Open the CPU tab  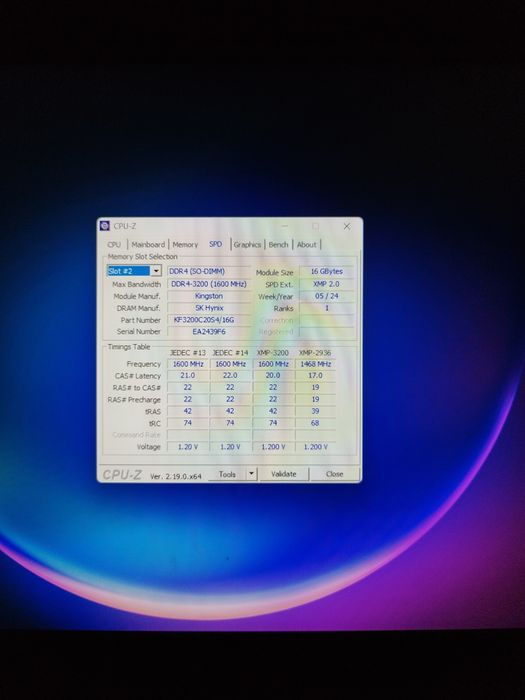(114, 245)
